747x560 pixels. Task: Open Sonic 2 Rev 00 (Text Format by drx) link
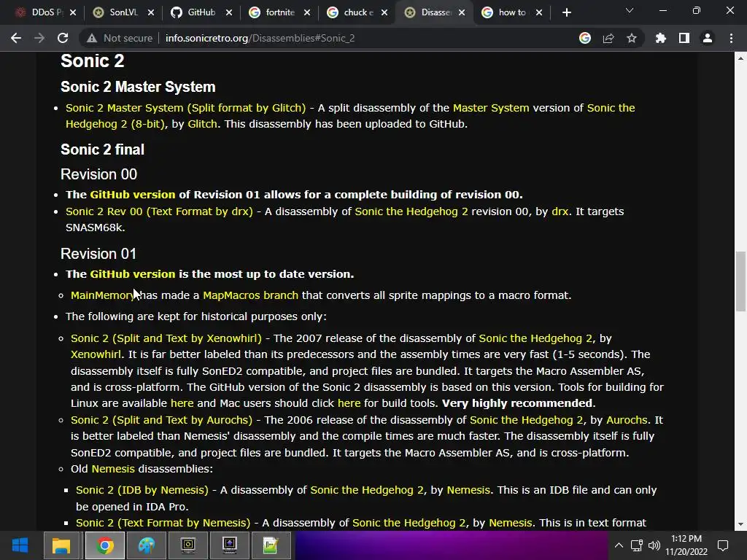point(159,211)
